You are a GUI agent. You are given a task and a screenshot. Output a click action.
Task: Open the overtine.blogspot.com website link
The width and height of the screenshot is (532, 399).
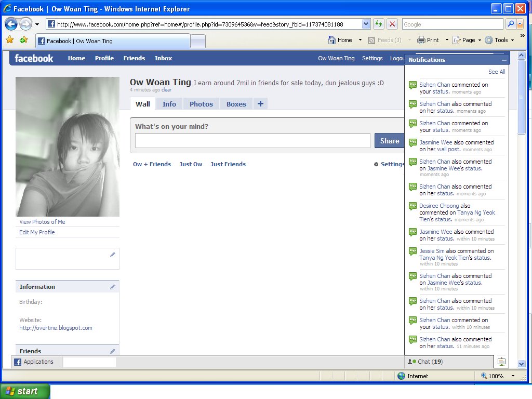[56, 328]
